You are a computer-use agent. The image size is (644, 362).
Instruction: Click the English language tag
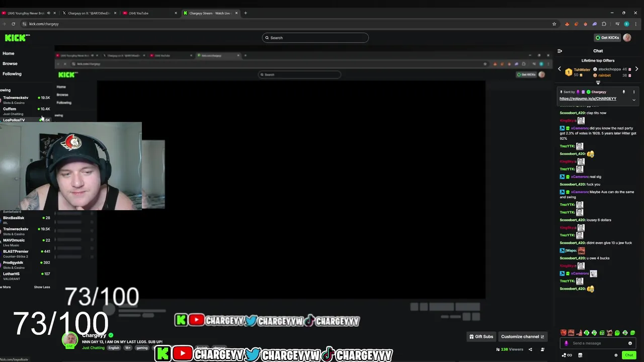coord(114,348)
